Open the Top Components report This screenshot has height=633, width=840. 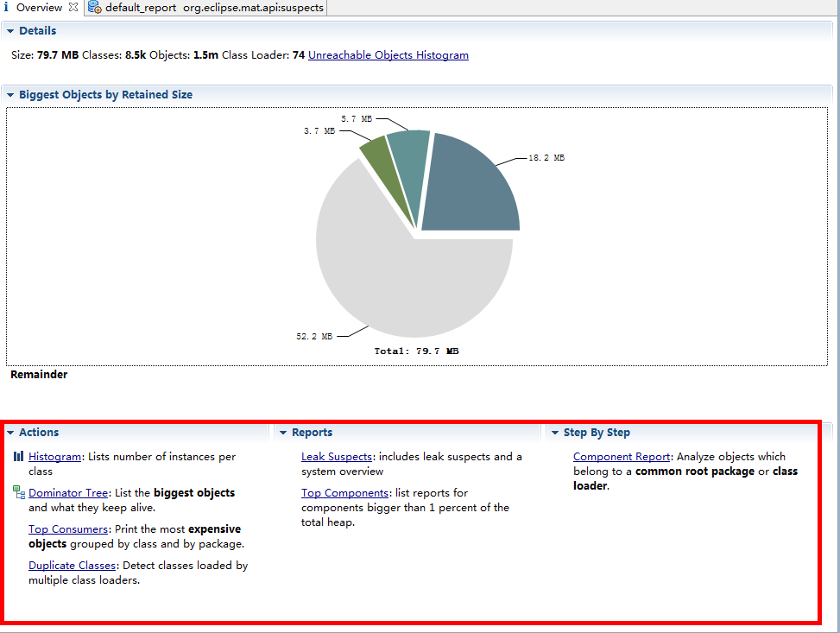click(344, 492)
